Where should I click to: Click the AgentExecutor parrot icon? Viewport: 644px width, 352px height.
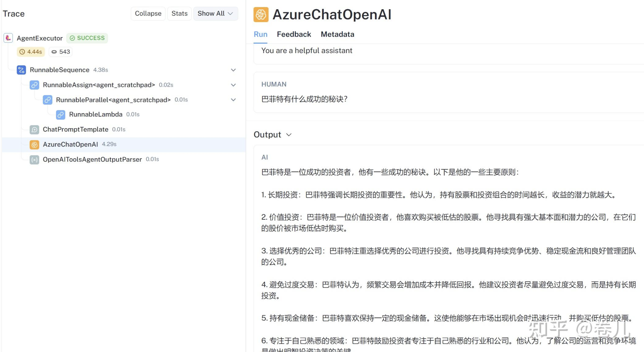pyautogui.click(x=8, y=38)
